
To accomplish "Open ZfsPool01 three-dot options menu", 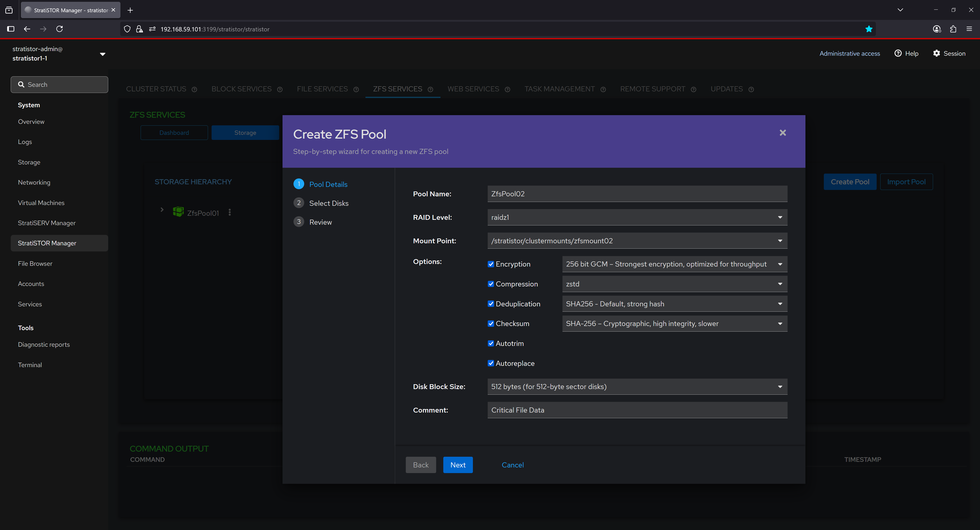I will [x=229, y=212].
